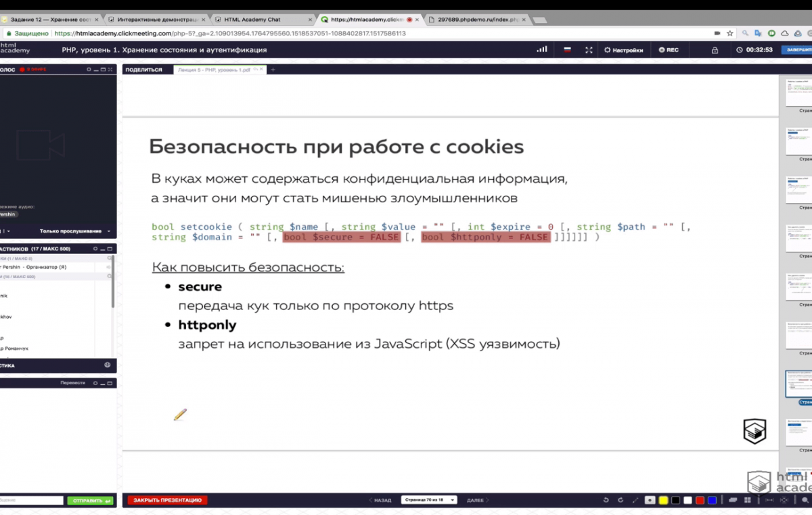Viewport: 812px width, 515px height.
Task: Undo the last whiteboard drawing action
Action: (606, 500)
